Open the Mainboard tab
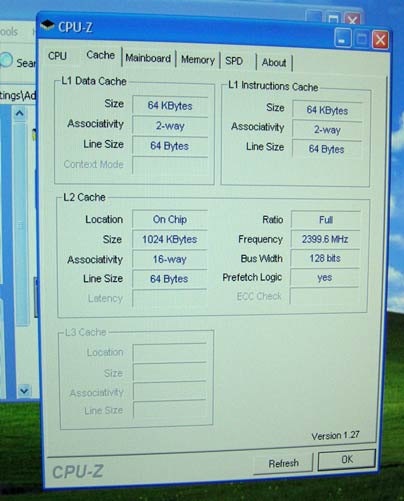The image size is (404, 501). tap(148, 58)
